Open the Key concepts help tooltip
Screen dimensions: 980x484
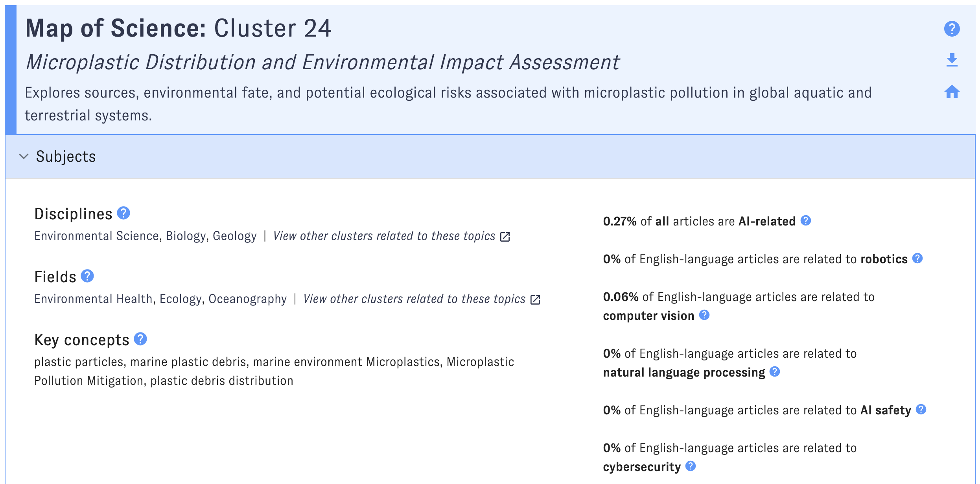140,338
